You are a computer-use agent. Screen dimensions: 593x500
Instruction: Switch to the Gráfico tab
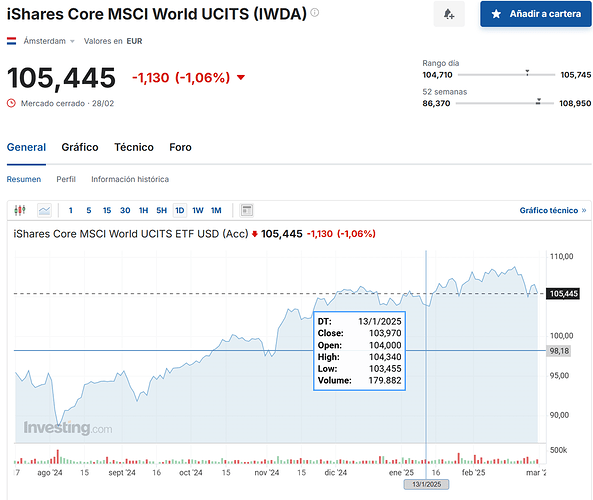tap(80, 147)
